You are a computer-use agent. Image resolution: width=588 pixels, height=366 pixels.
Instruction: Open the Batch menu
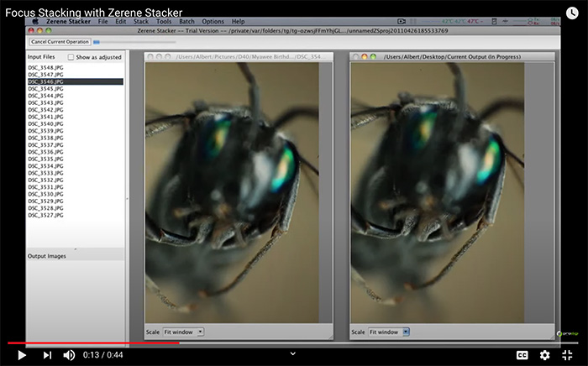coord(186,21)
